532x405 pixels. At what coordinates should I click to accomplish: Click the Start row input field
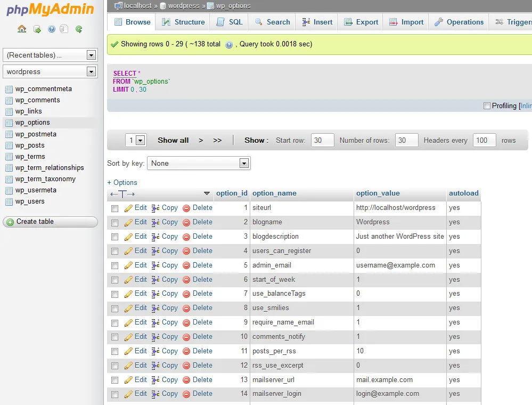click(x=323, y=140)
